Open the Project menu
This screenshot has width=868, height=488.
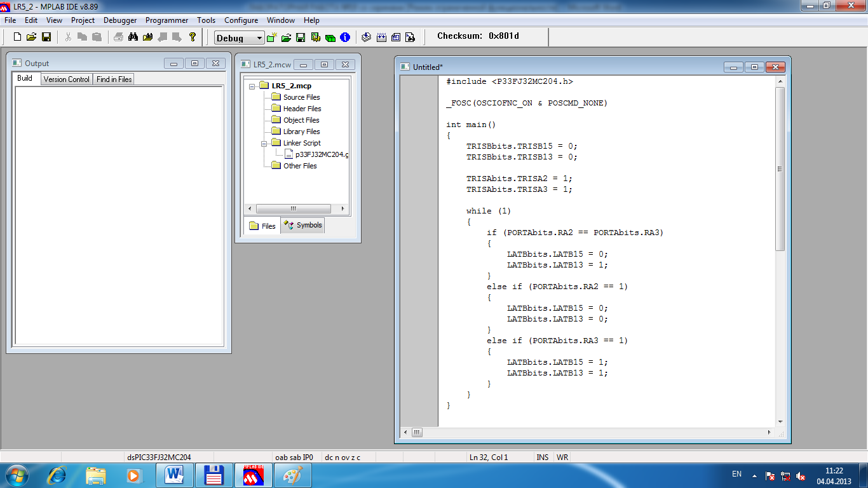tap(83, 20)
